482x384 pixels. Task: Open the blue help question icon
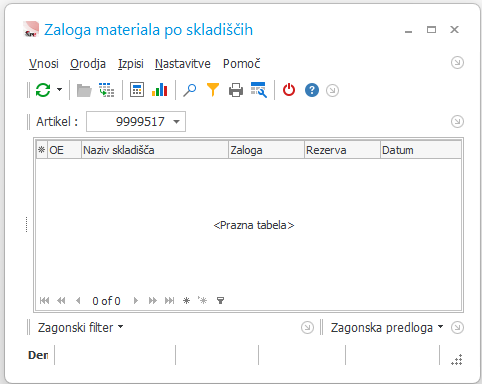pyautogui.click(x=312, y=90)
